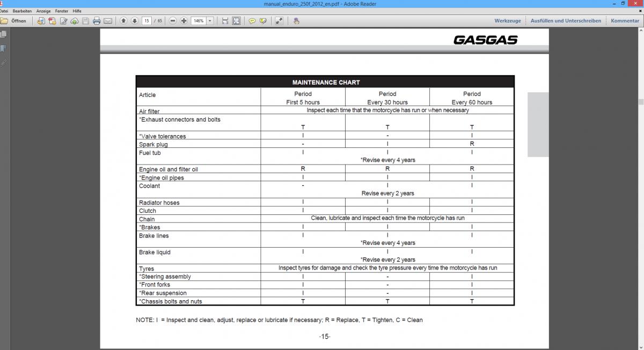Click the hand touch mode icon

[296, 21]
